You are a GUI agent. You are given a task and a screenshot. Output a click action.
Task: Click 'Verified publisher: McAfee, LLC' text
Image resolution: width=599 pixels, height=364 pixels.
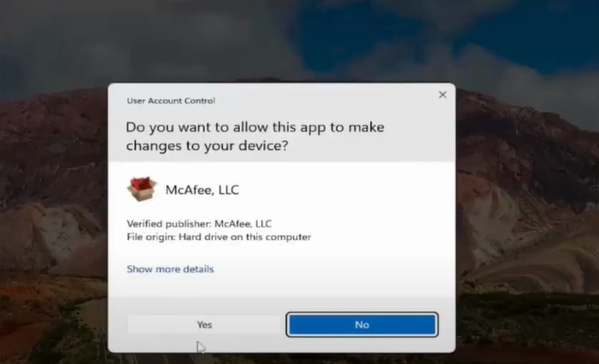[199, 224]
